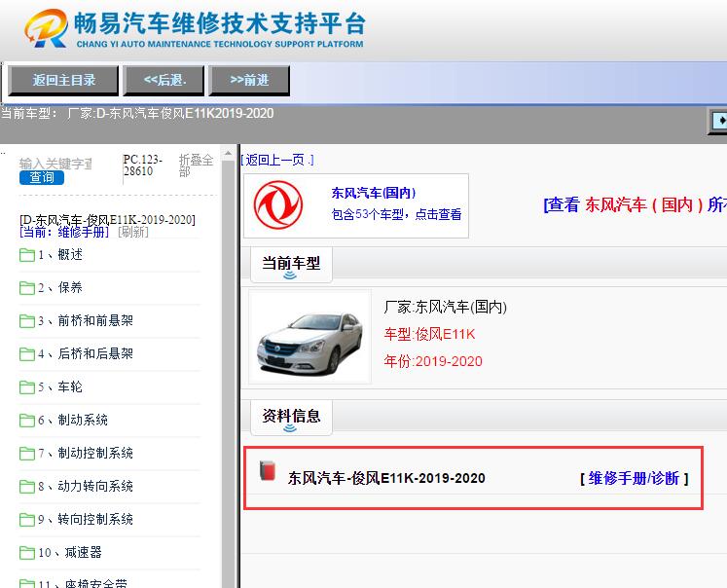727x588 pixels.
Task: Expand 4、后桥和后悬架 tree item
Action: tap(86, 353)
